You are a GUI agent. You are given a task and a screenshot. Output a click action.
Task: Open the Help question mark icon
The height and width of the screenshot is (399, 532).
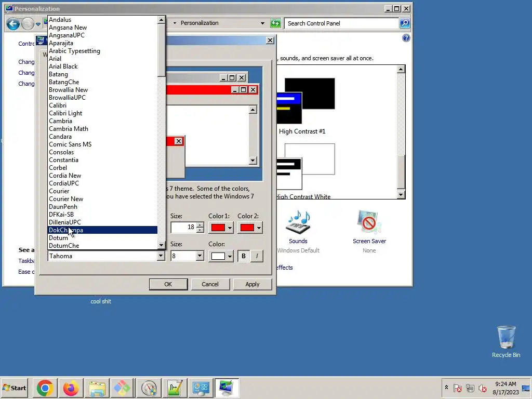point(406,38)
